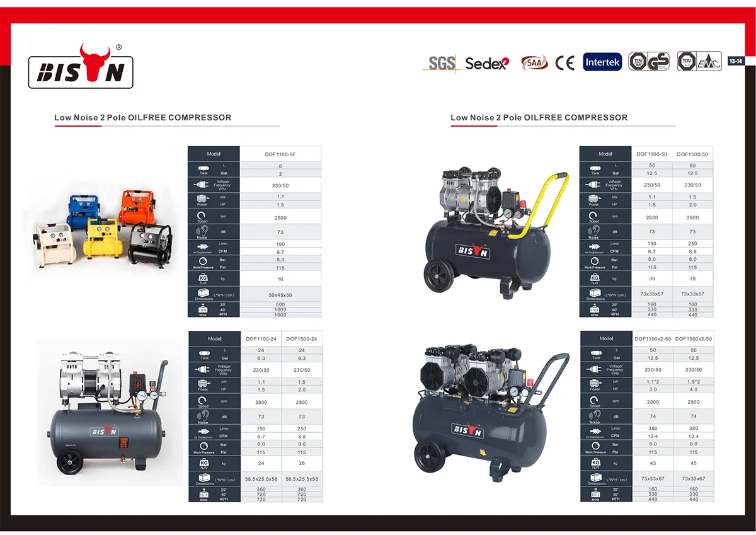The height and width of the screenshot is (535, 756).
Task: Click the TUV EMC certification logo
Action: [699, 62]
